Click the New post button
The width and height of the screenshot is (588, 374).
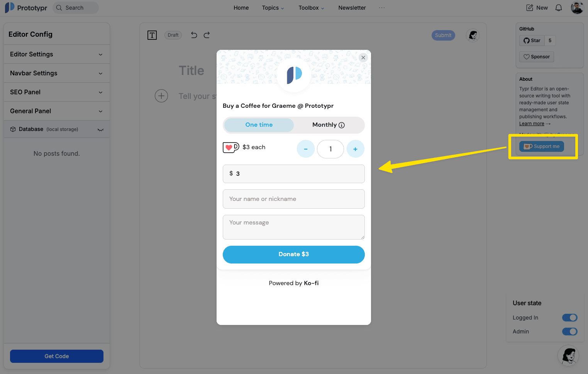(537, 8)
